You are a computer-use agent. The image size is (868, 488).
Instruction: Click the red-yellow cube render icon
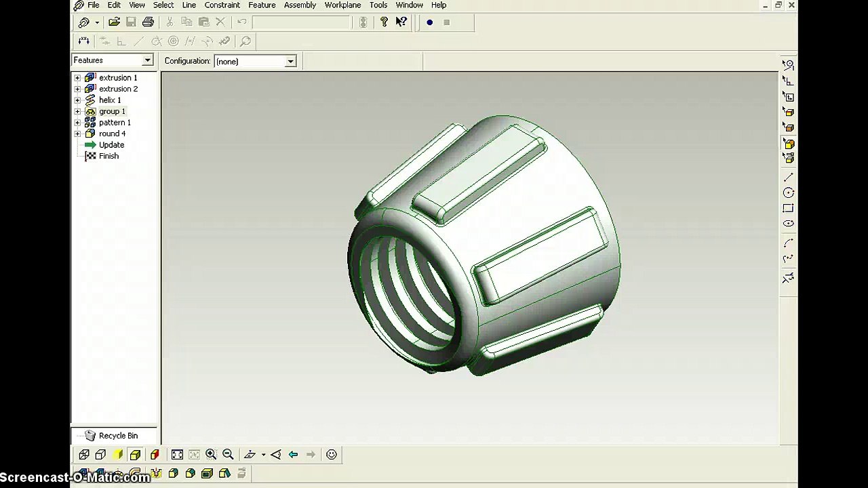(155, 455)
